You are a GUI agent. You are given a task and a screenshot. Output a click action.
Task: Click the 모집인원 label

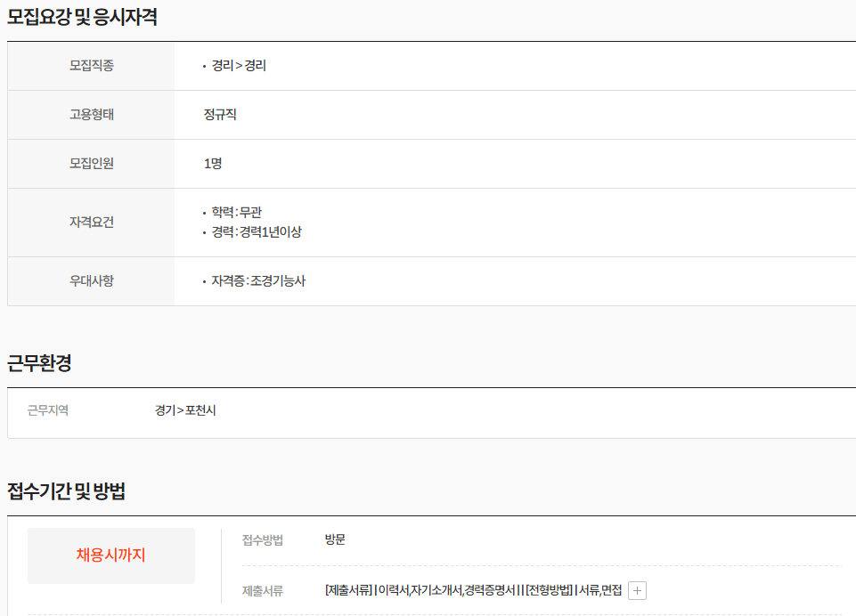(92, 164)
